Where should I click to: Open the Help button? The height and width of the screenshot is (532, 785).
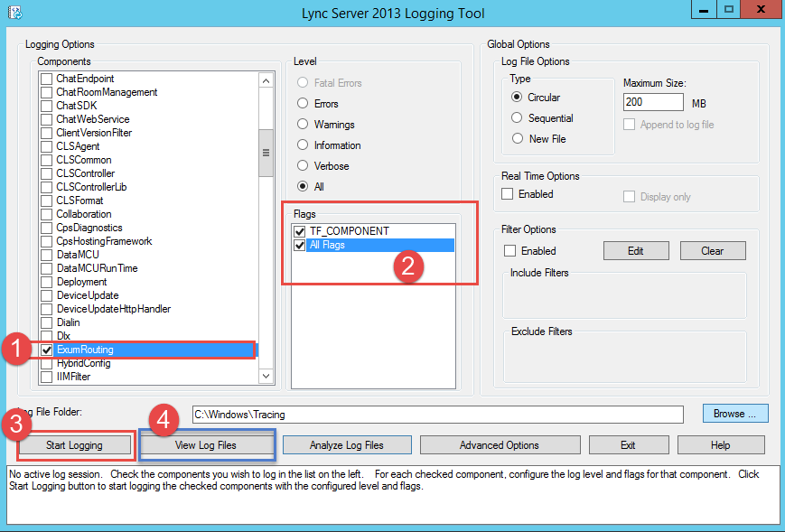[x=721, y=445]
